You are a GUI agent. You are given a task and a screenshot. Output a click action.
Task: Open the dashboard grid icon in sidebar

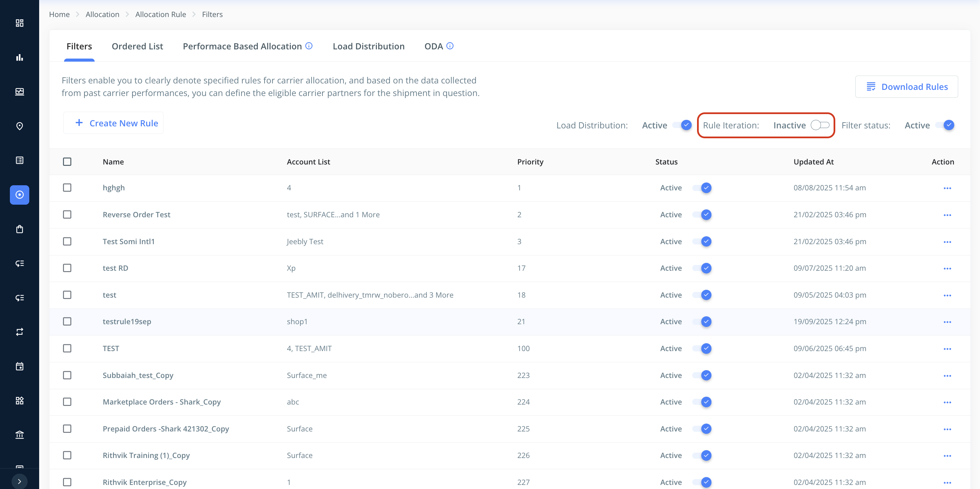point(19,23)
